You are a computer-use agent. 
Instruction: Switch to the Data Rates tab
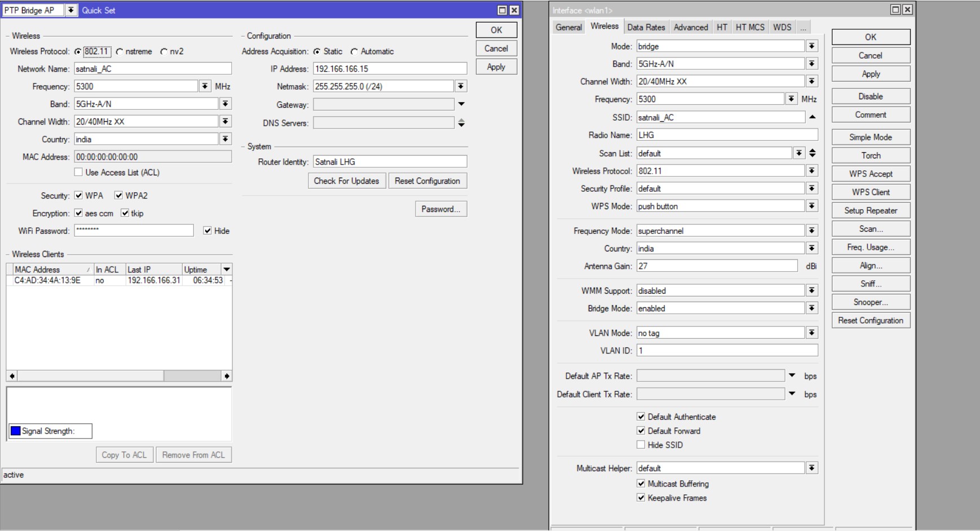point(646,27)
